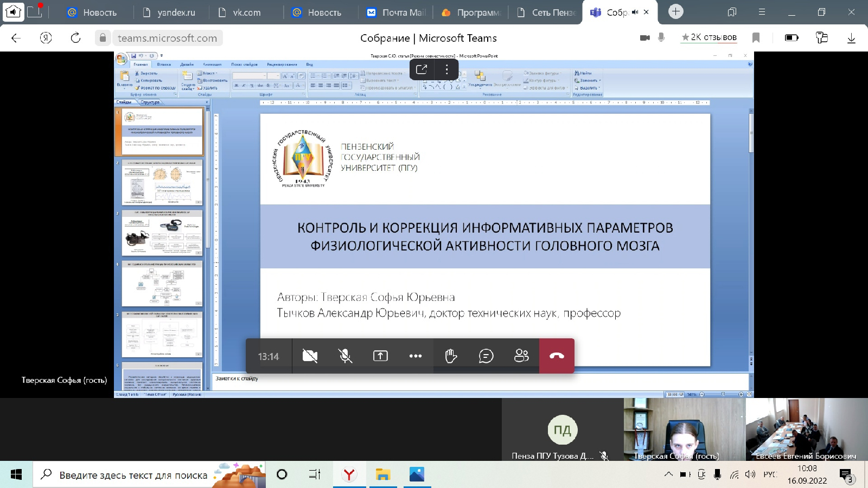Switch to the vk.com browser tab

pos(246,12)
